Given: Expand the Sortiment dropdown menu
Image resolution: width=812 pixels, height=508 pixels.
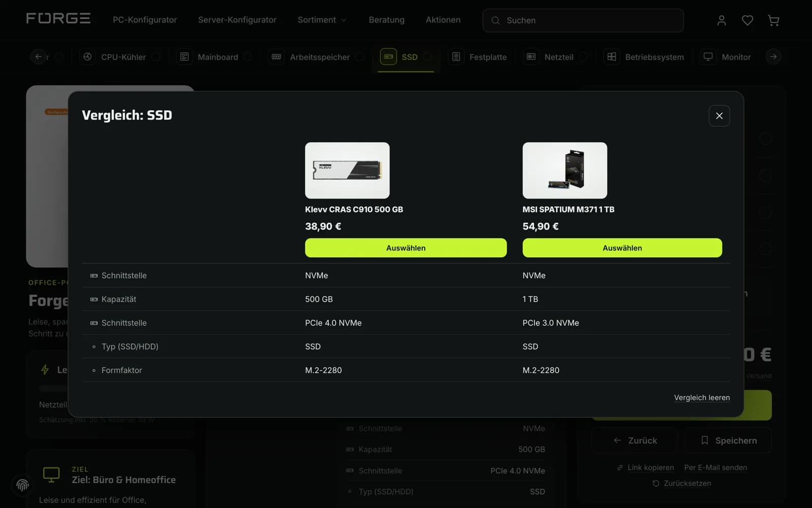Looking at the screenshot, I should tap(322, 20).
